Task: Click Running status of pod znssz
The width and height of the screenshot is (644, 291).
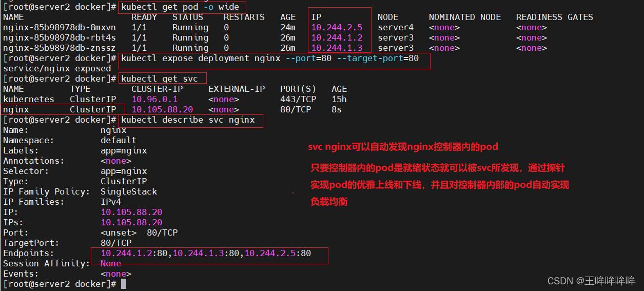Action: coord(190,48)
